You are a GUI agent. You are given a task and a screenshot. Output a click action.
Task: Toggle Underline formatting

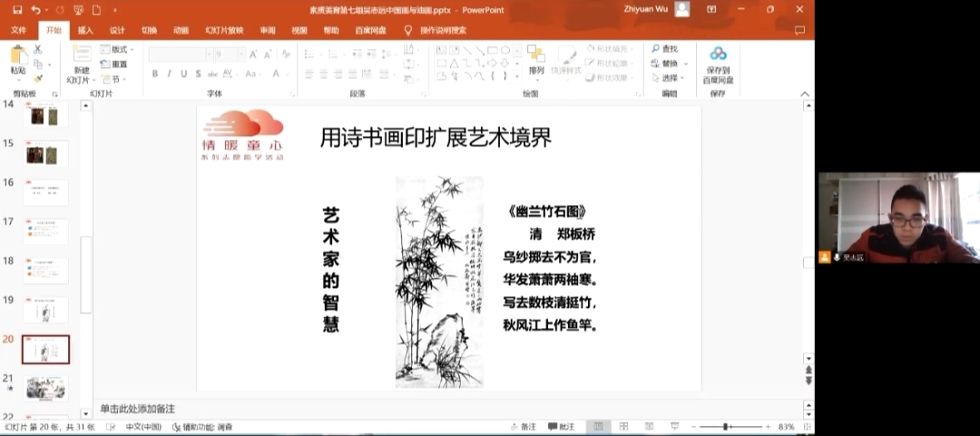(x=183, y=74)
